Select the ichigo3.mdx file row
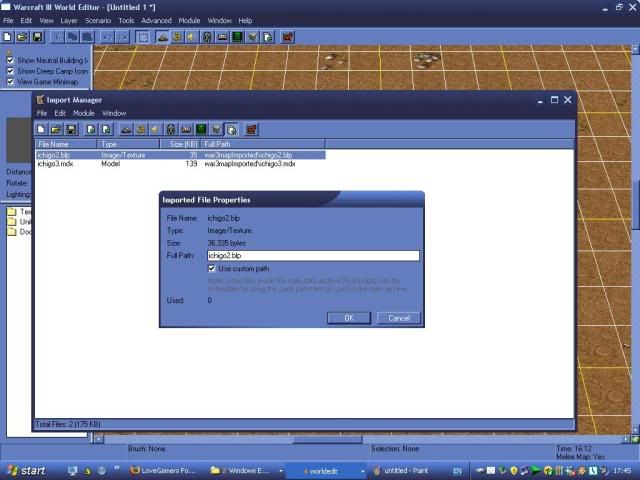This screenshot has width=640, height=480. (180, 164)
